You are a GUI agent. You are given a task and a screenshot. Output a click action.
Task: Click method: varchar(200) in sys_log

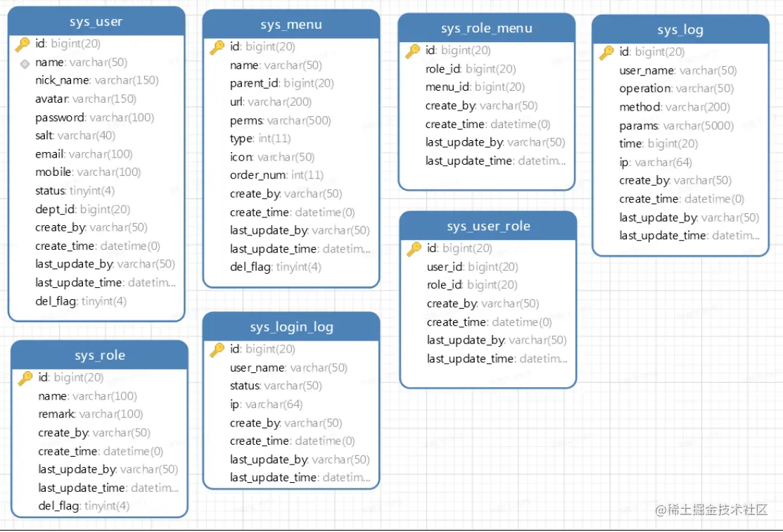tap(675, 107)
